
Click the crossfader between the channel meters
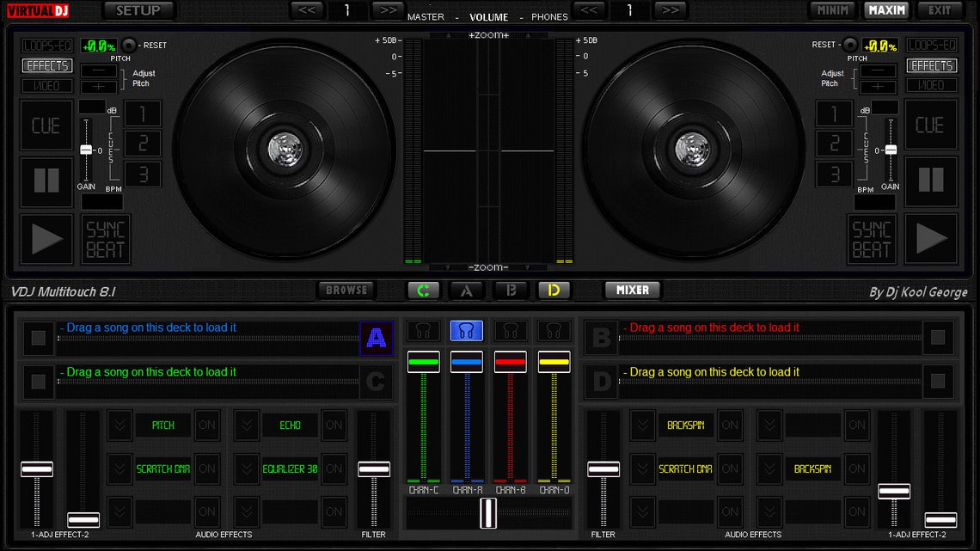tap(487, 513)
